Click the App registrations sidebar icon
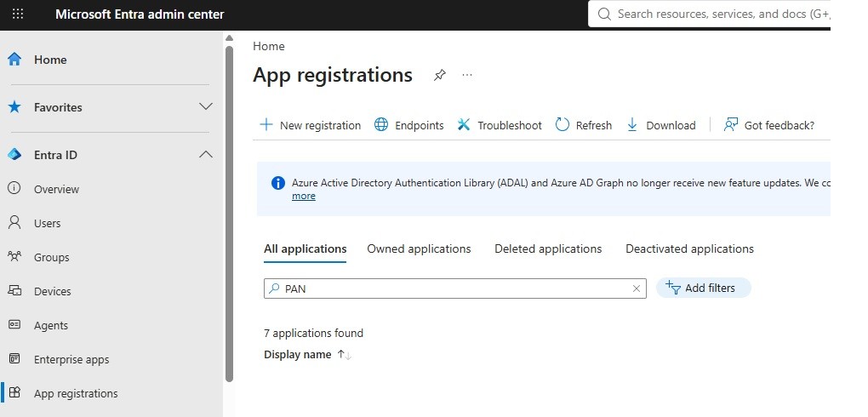Viewport: 868px width, 417px height. [14, 392]
